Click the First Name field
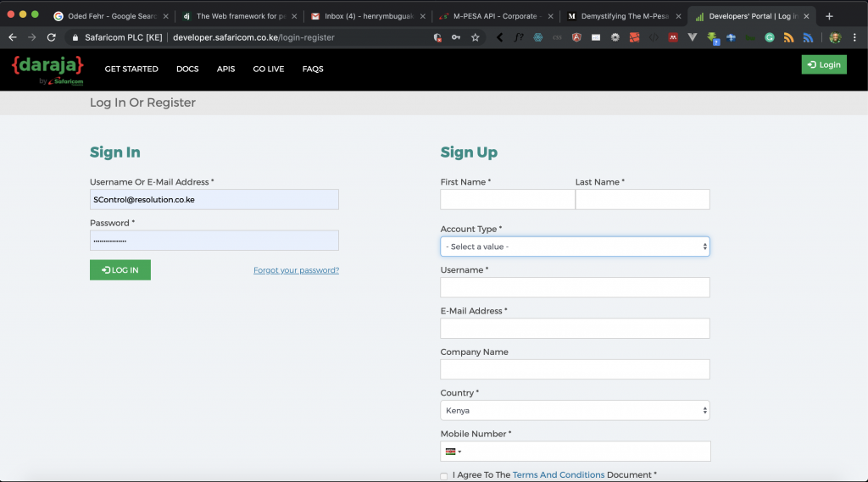 click(x=508, y=200)
